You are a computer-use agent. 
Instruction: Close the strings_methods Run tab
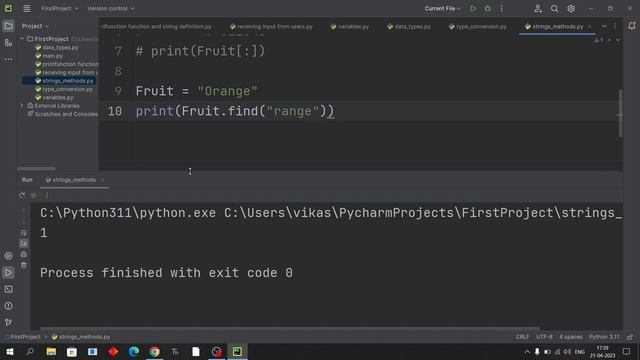pyautogui.click(x=102, y=180)
